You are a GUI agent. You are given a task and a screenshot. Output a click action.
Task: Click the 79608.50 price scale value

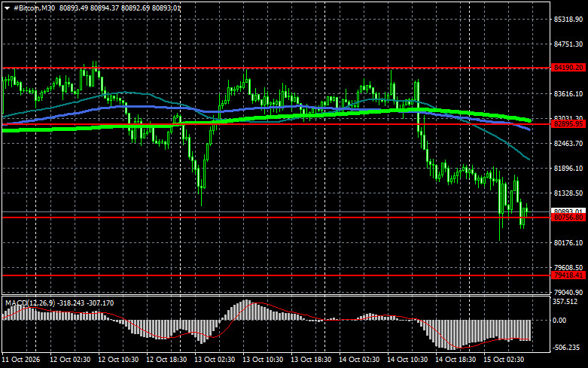click(568, 268)
